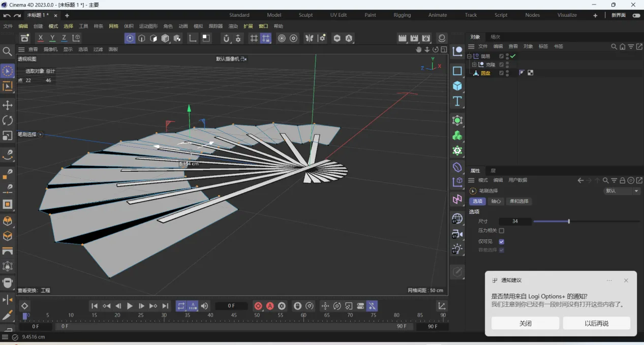Collapse the 简易 object tree node
Viewport: 644px width, 345px height.
(469, 56)
